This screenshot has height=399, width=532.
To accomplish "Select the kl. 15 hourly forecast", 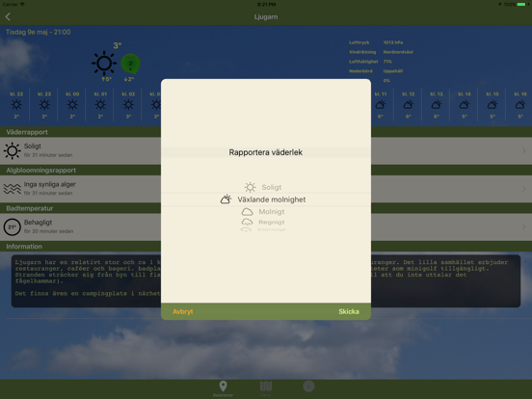I will pyautogui.click(x=492, y=105).
